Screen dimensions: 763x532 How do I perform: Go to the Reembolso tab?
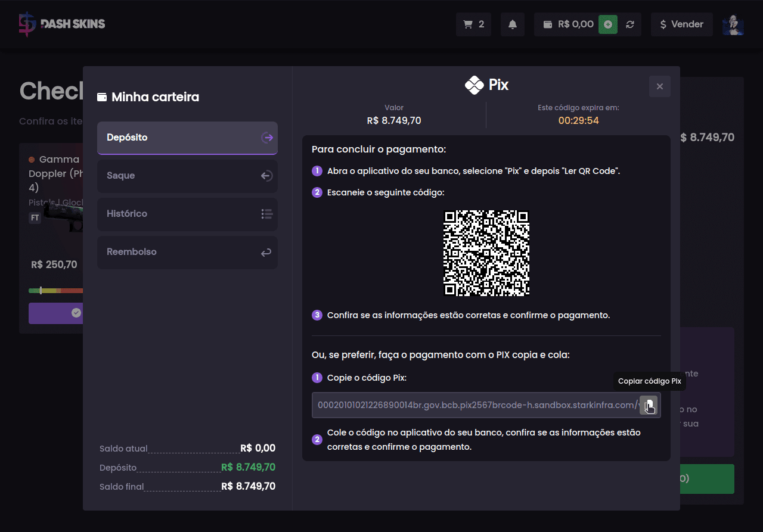[187, 252]
